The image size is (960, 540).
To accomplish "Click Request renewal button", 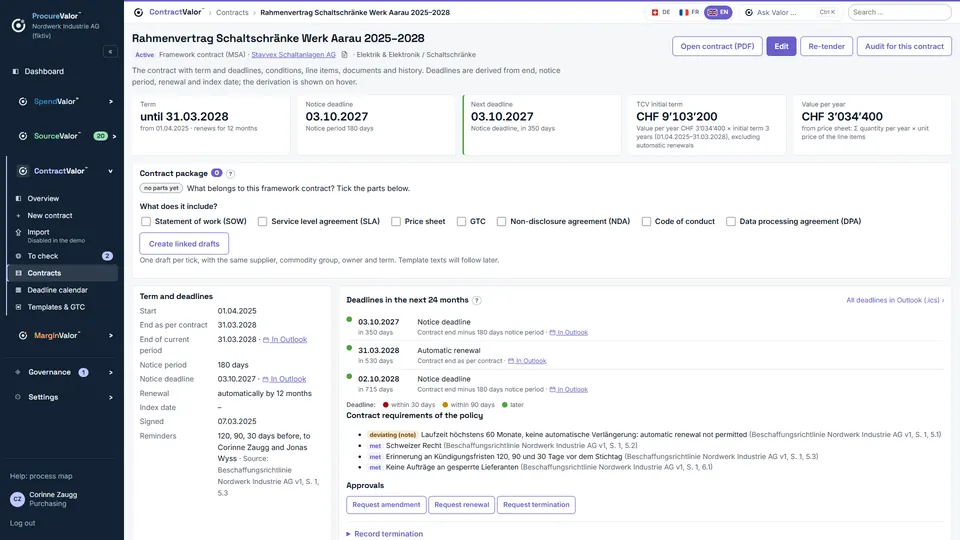I will point(461,504).
